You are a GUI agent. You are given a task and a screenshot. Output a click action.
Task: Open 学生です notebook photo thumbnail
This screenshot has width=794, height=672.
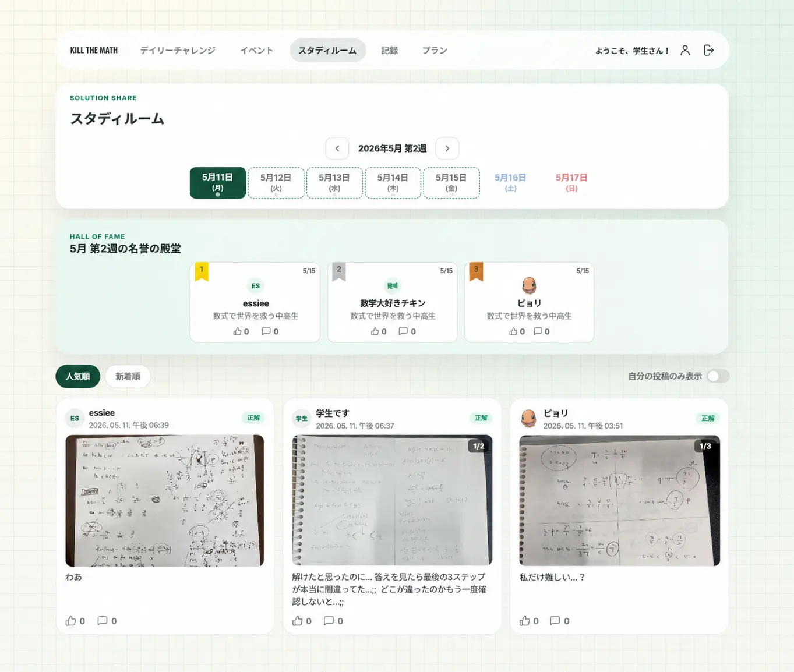point(392,500)
